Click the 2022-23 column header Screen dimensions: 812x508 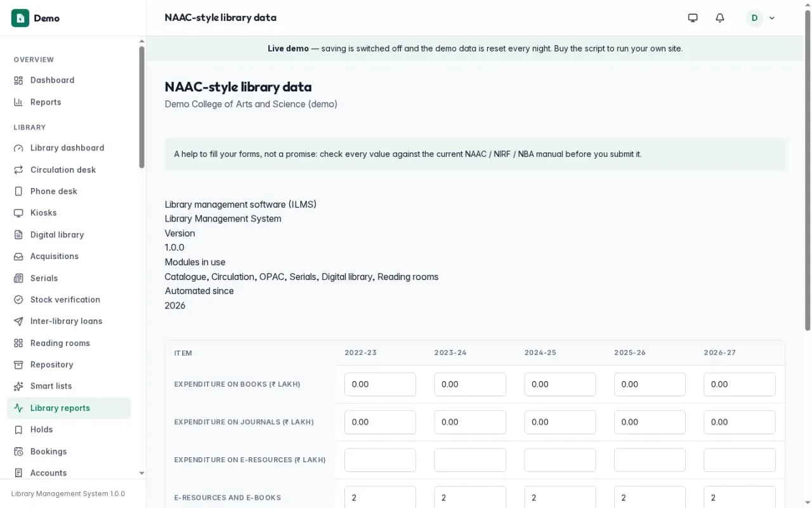[360, 352]
